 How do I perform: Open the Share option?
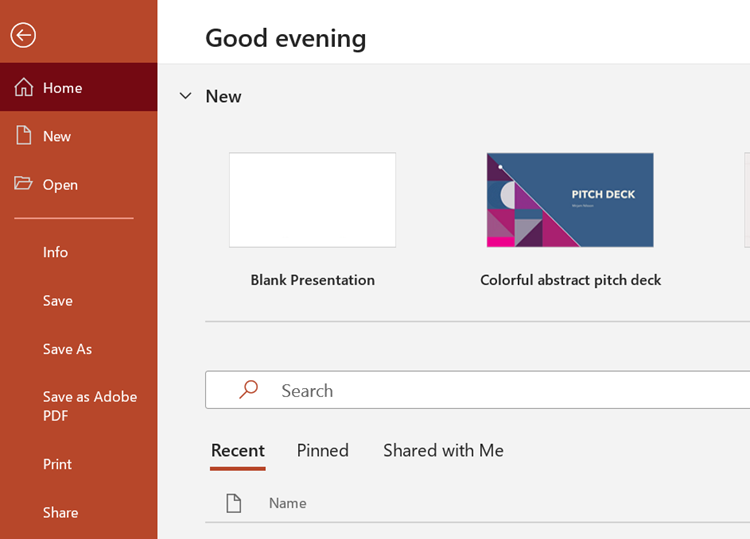pos(60,512)
